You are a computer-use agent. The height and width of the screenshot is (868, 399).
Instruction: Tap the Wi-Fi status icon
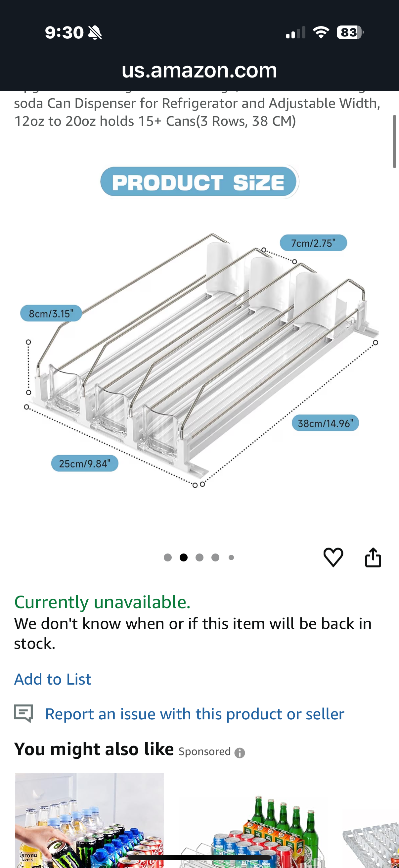(x=321, y=32)
